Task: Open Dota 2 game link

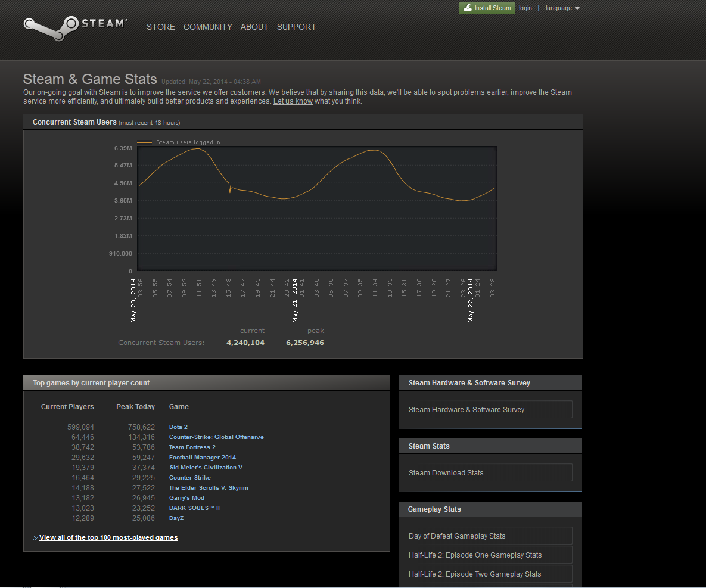Action: 178,427
